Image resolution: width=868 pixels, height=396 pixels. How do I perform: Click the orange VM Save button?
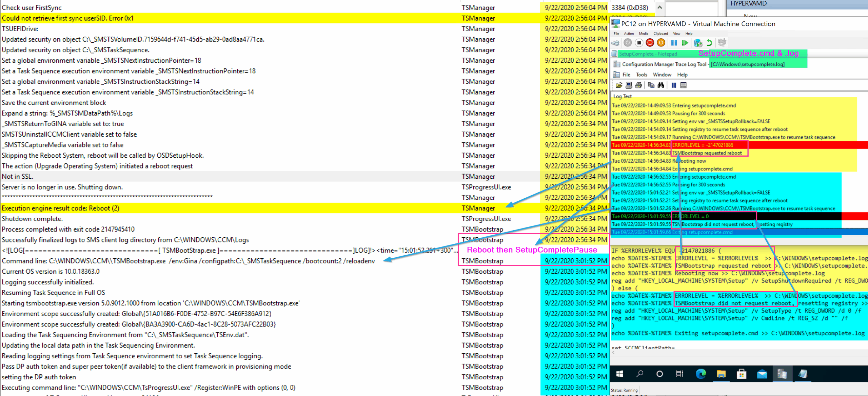[x=661, y=43]
